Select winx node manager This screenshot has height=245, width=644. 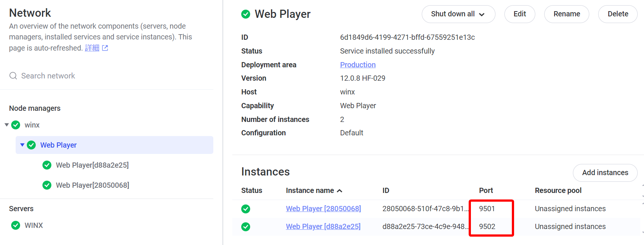tap(32, 125)
